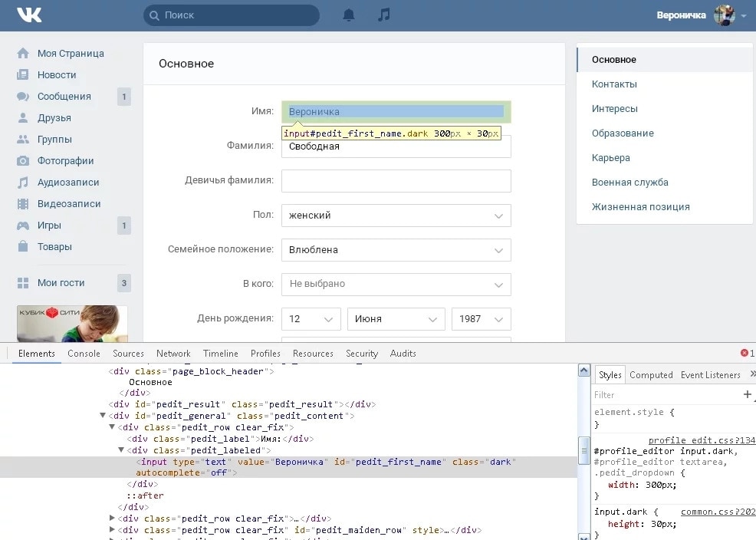756x540 pixels.
Task: Switch to the Audits DevTools tab
Action: pos(403,354)
